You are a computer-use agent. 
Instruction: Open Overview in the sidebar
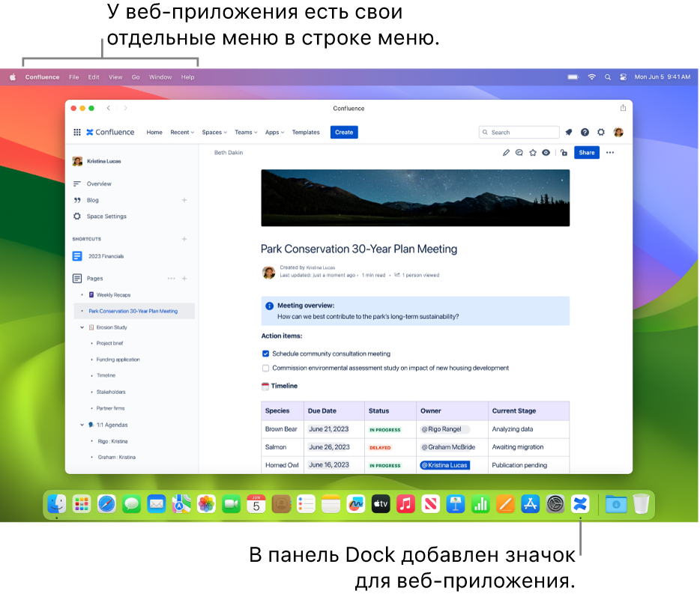coord(99,184)
